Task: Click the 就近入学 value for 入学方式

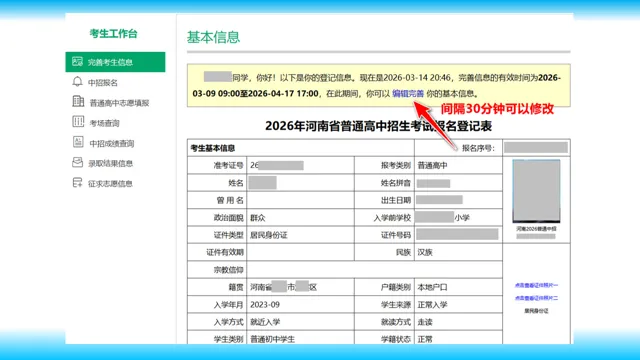Action: 265,322
